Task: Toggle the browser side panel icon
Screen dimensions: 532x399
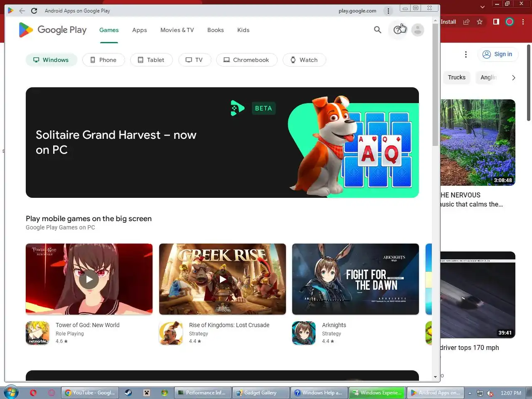Action: tap(496, 22)
